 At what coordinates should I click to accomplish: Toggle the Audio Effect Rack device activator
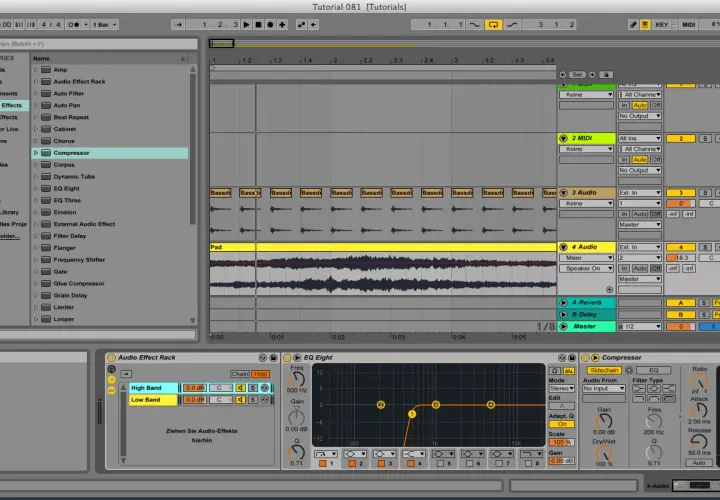pyautogui.click(x=111, y=358)
